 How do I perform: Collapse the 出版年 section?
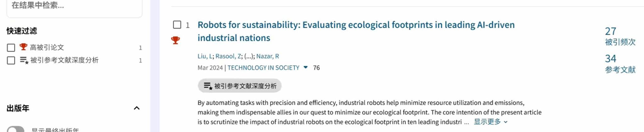(x=136, y=108)
